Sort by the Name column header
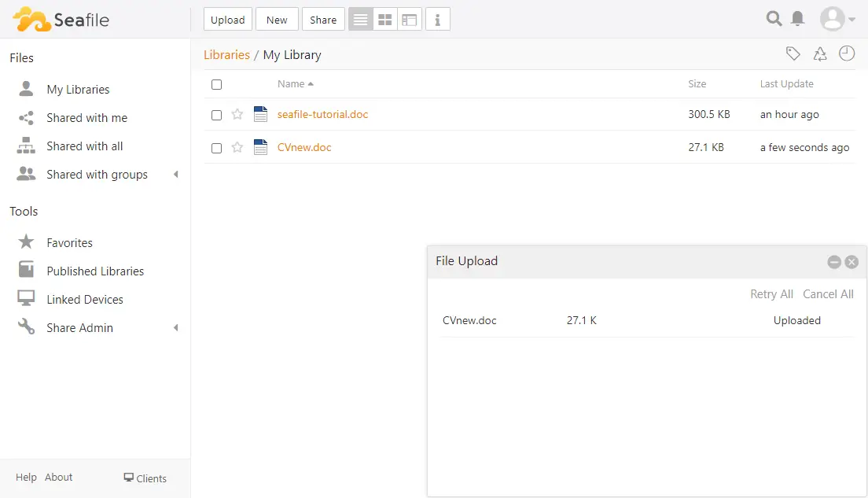The image size is (868, 498). click(296, 83)
